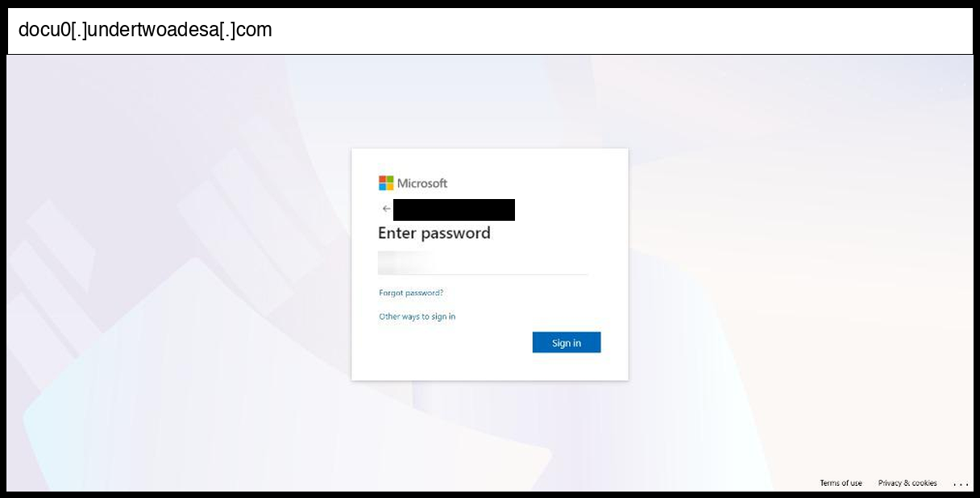The image size is (980, 498).
Task: Click the Microsoft wordmark text
Action: (x=422, y=184)
